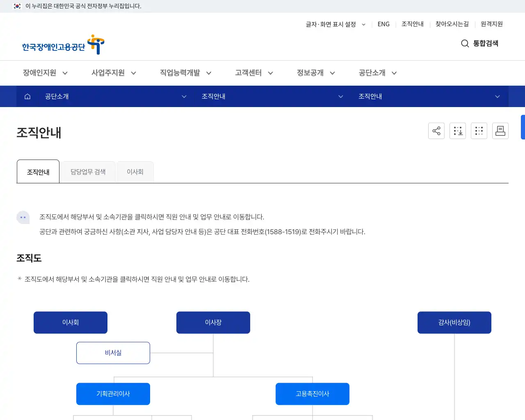This screenshot has height=420, width=525.
Task: Click the Korean flag icon in the top banner
Action: point(16,6)
